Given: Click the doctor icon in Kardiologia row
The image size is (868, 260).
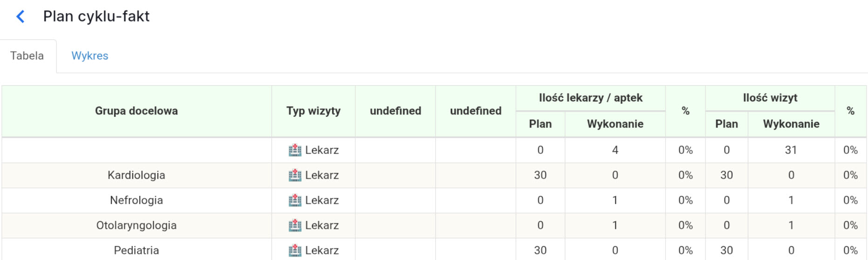Looking at the screenshot, I should click(x=295, y=175).
